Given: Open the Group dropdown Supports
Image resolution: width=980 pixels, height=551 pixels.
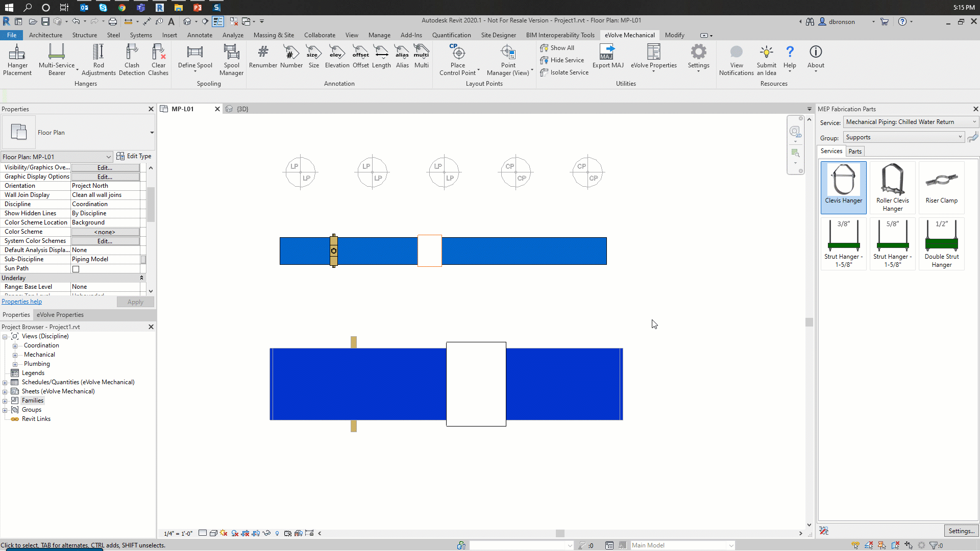Looking at the screenshot, I should (903, 137).
